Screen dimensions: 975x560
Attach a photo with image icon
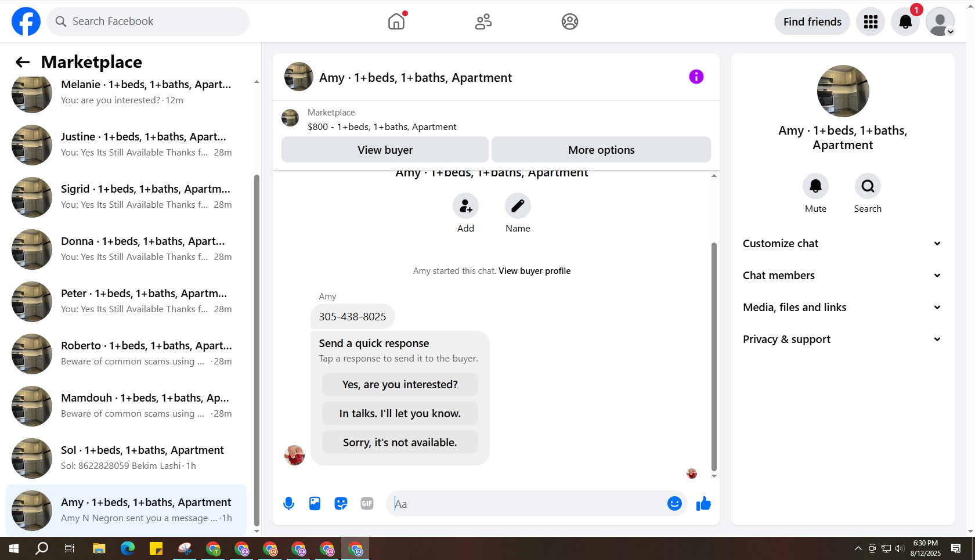315,504
